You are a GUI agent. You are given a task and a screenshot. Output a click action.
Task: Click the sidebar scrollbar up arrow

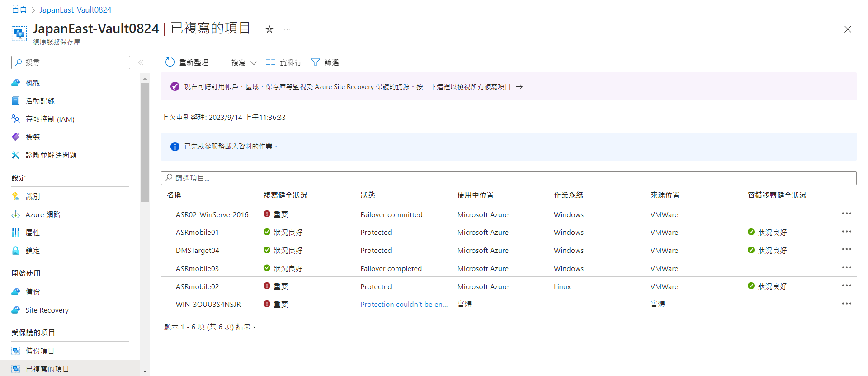click(145, 78)
